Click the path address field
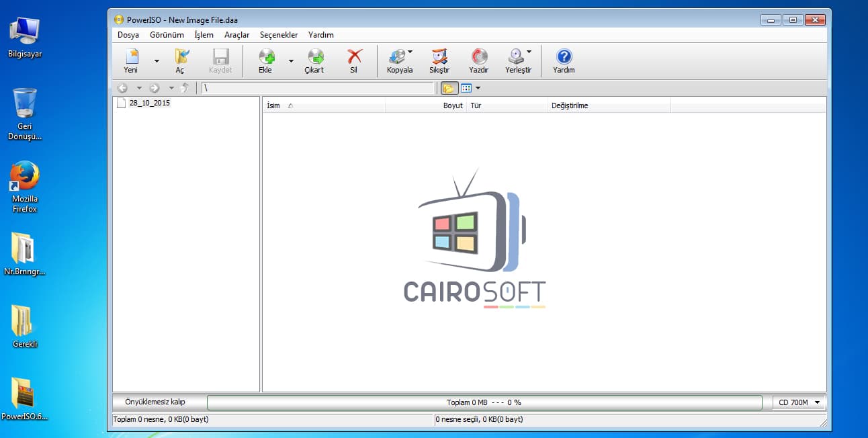This screenshot has height=438, width=868. (x=318, y=88)
